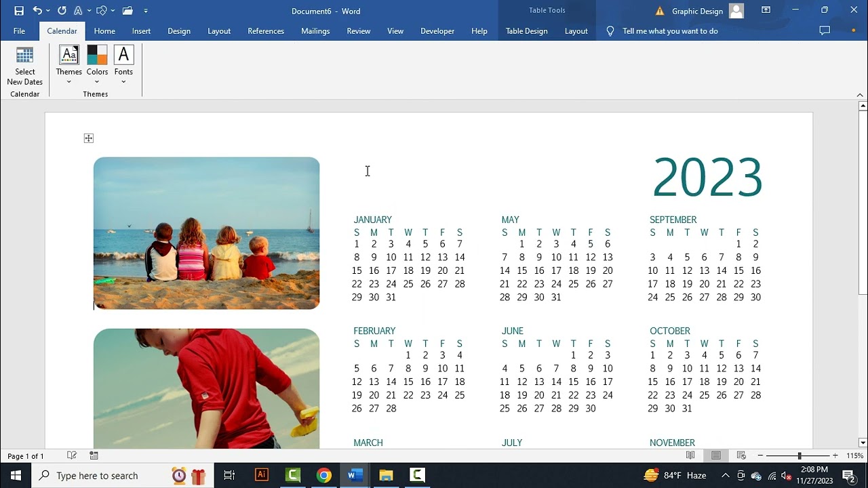Viewport: 868px width, 488px height.
Task: Switch to Read Mode view
Action: 690,455
